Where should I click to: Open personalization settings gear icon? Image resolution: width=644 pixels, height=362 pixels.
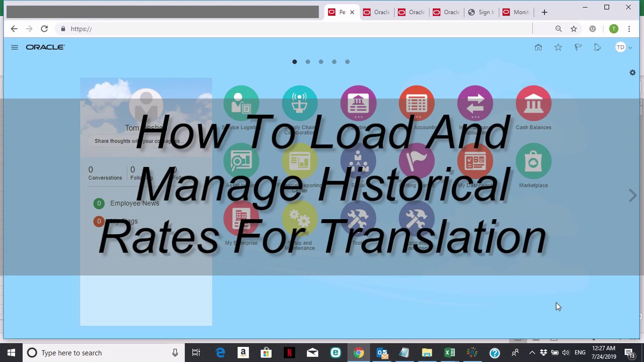(632, 73)
